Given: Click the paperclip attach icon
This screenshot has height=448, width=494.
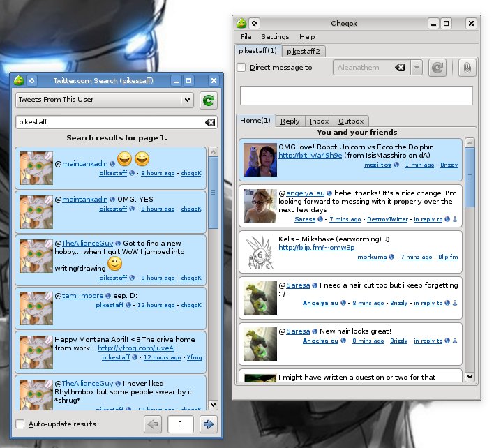Looking at the screenshot, I should 467,68.
